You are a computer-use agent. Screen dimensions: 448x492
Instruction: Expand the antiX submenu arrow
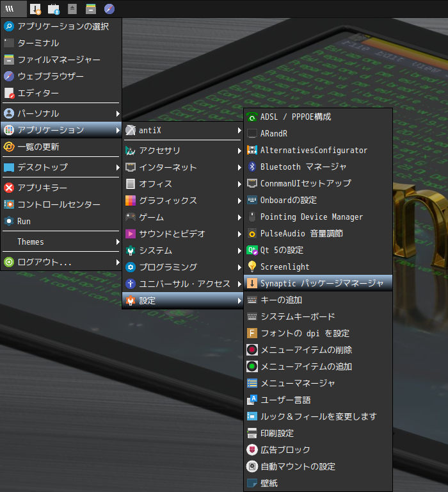239,130
